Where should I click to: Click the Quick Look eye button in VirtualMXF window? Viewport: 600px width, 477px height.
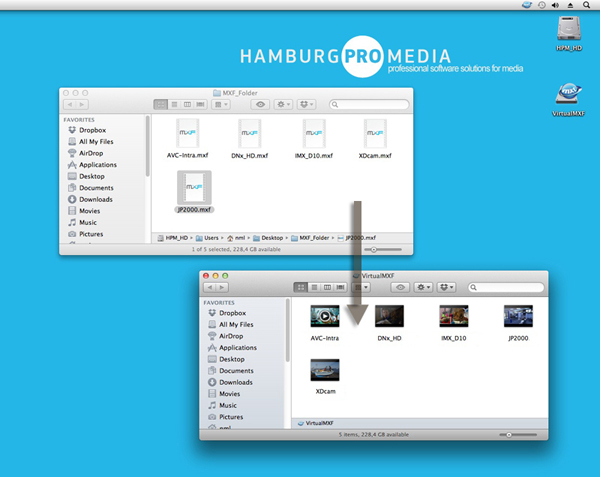(x=400, y=287)
